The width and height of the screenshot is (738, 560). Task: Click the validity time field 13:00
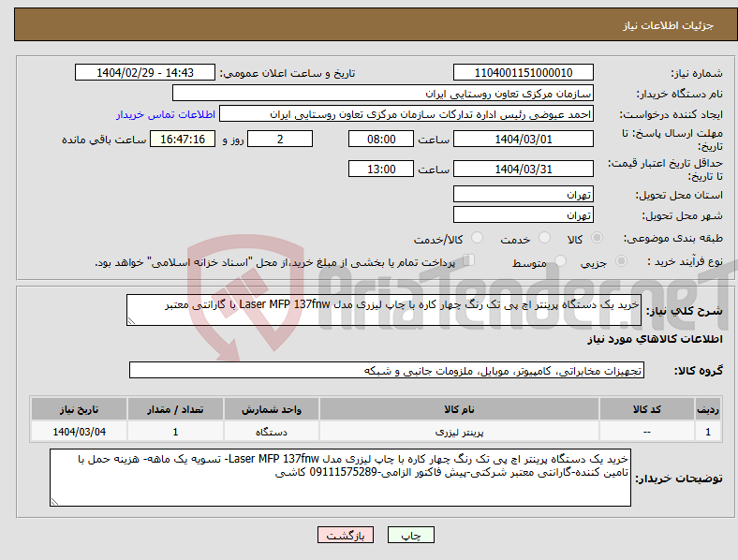381,169
